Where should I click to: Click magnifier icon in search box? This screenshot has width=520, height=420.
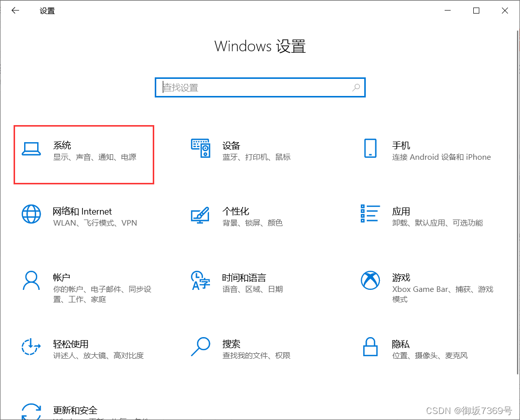click(x=356, y=87)
